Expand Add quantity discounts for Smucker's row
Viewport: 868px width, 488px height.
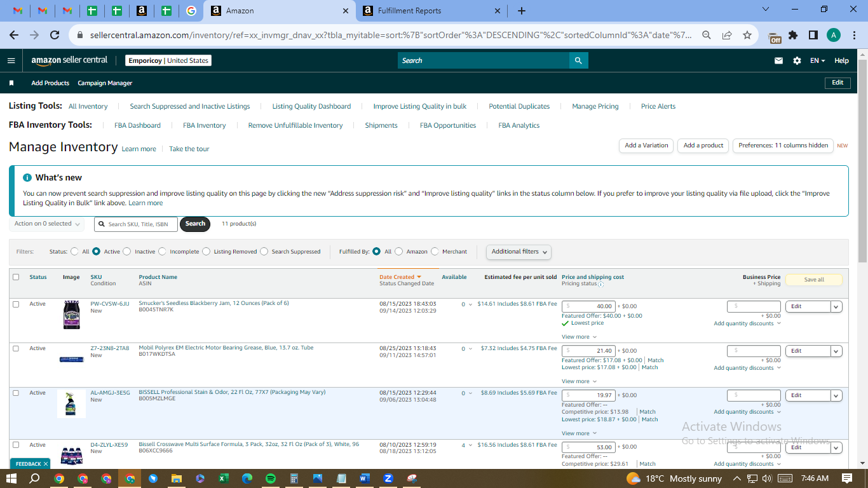[747, 323]
